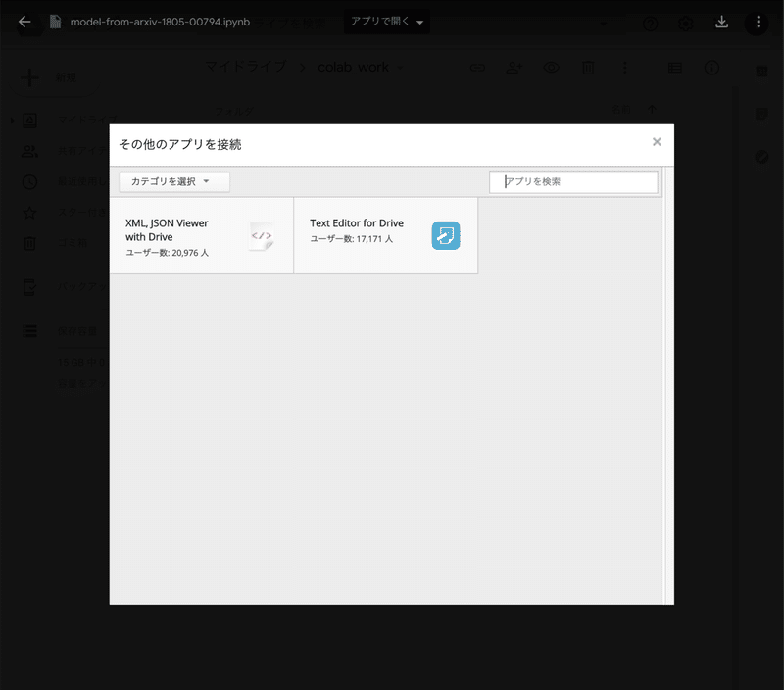Viewport: 784px width, 690px height.
Task: Open the backups icon in sidebar
Action: tap(30, 287)
